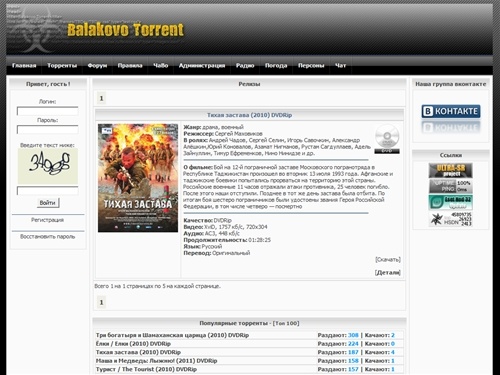Open the [Топ 100] link
The height and width of the screenshot is (375, 500).
[x=286, y=323]
